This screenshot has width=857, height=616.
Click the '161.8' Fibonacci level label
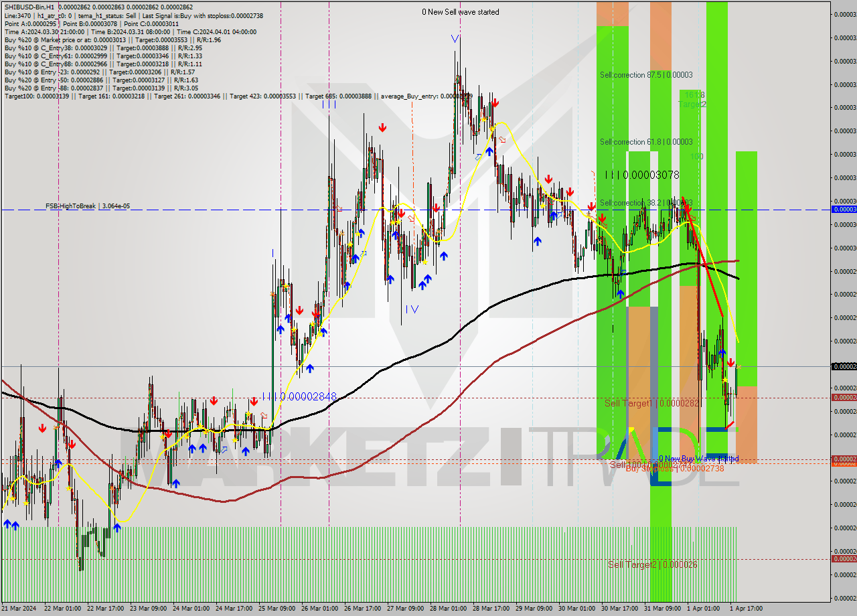pyautogui.click(x=695, y=95)
